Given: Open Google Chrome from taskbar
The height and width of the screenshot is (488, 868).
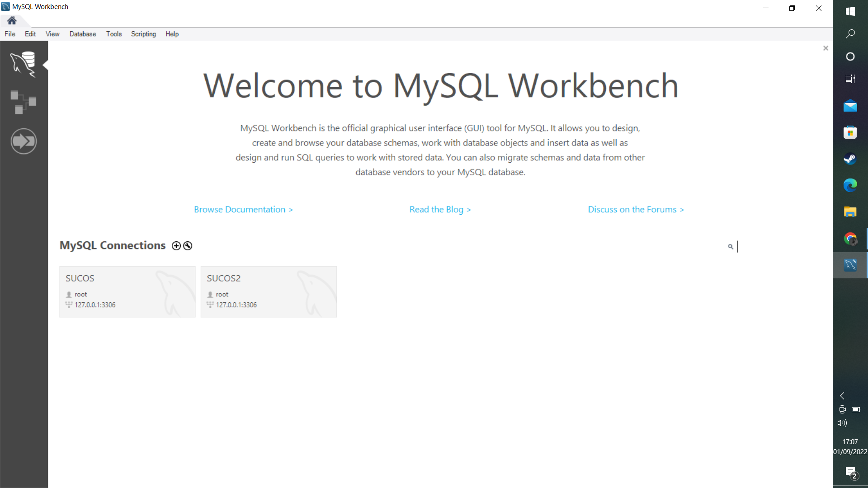Looking at the screenshot, I should [850, 239].
